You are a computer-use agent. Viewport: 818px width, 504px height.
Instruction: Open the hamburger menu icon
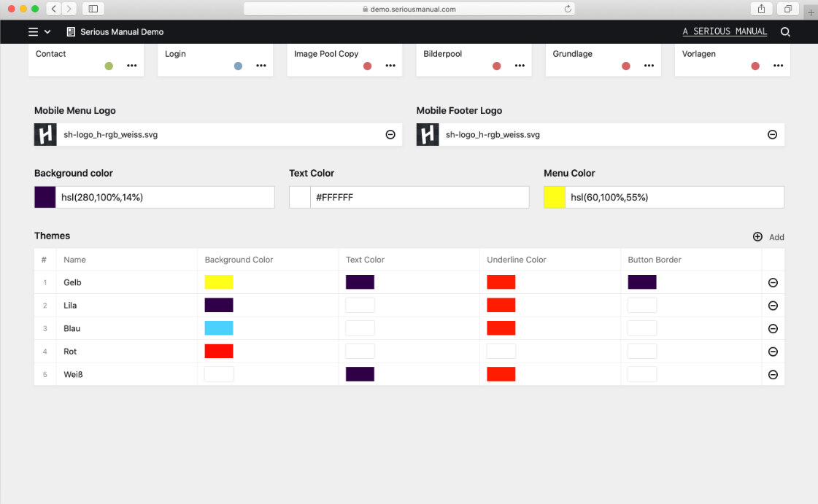click(x=33, y=32)
